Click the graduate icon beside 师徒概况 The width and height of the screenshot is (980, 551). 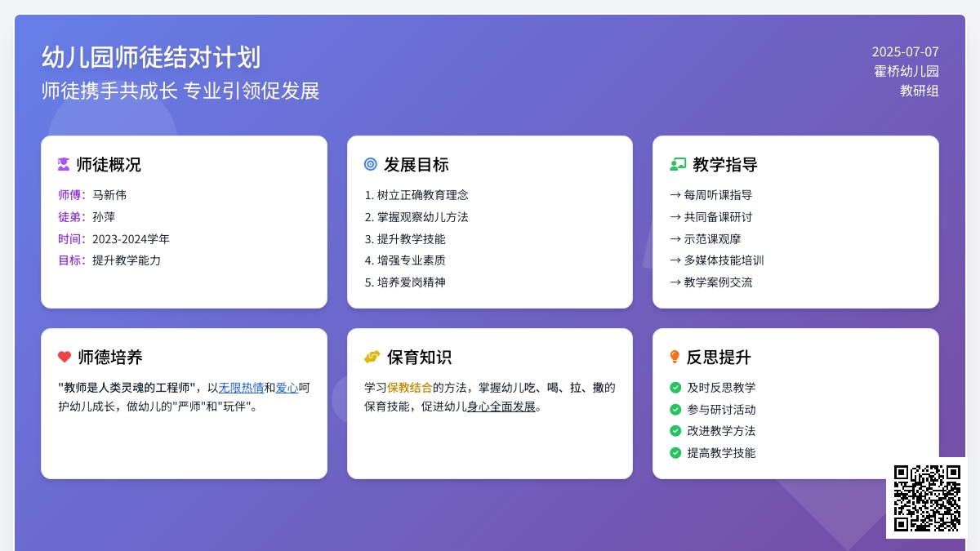[x=64, y=164]
